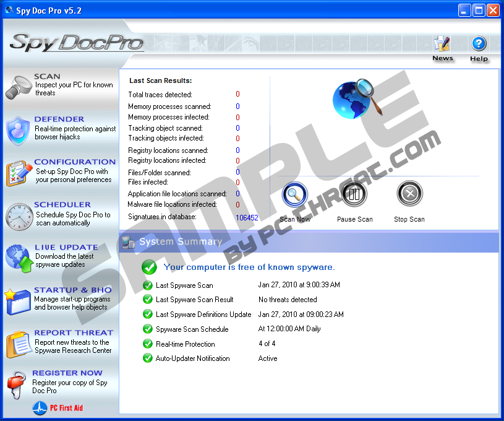The height and width of the screenshot is (421, 504).
Task: Click the signatures count 106452
Action: [247, 217]
